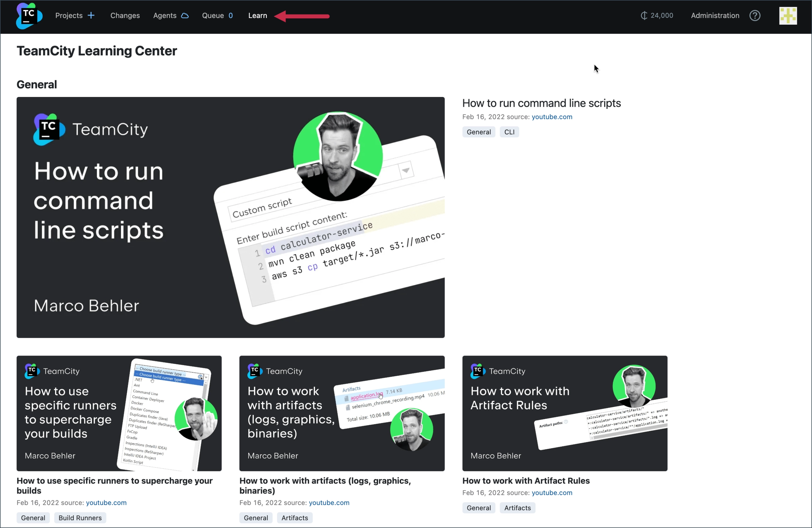Image resolution: width=812 pixels, height=528 pixels.
Task: Click the build credits icon beside 24,000
Action: click(644, 15)
